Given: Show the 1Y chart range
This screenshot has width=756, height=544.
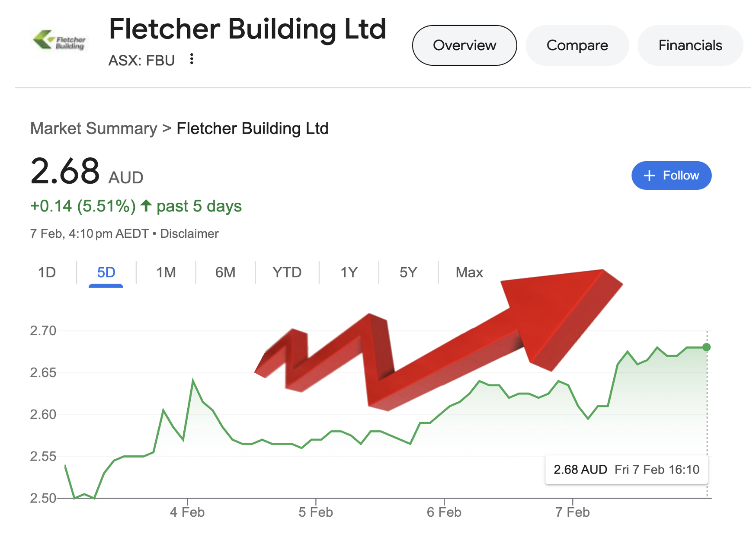Looking at the screenshot, I should (x=349, y=272).
